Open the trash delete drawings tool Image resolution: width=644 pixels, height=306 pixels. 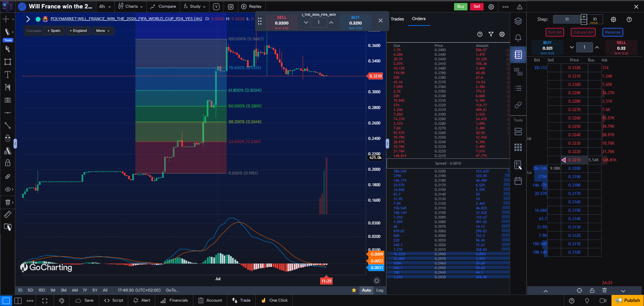[x=7, y=202]
